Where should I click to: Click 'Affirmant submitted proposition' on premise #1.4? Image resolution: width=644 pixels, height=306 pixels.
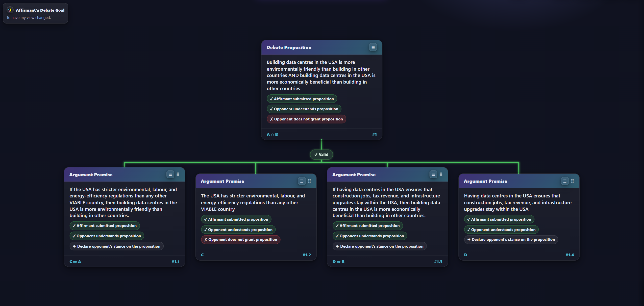click(499, 219)
